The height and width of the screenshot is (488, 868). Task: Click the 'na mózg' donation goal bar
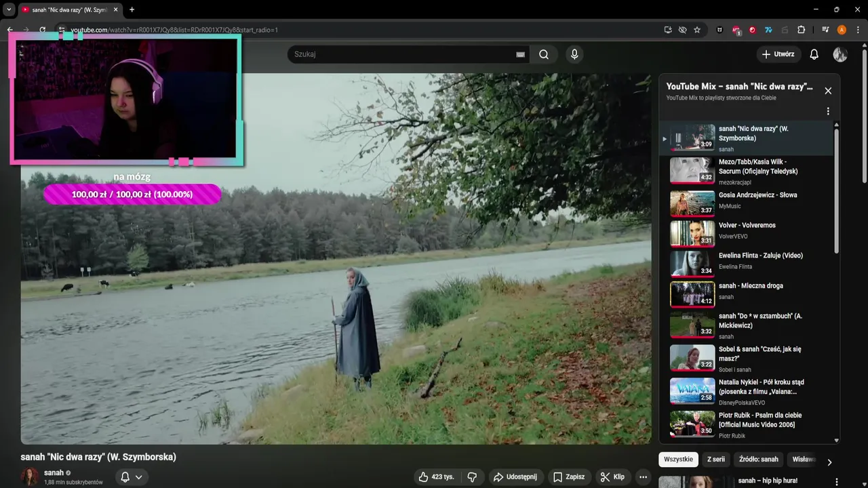132,195
